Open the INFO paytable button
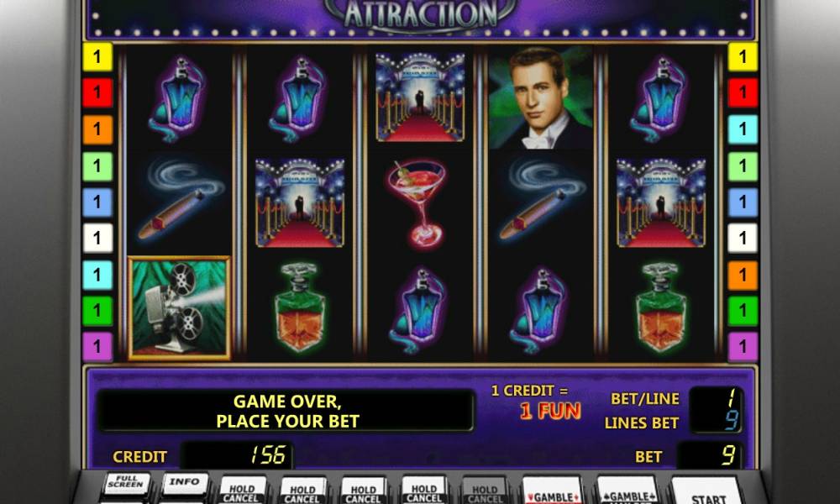Viewport: 840px width, 504px height. [x=185, y=484]
